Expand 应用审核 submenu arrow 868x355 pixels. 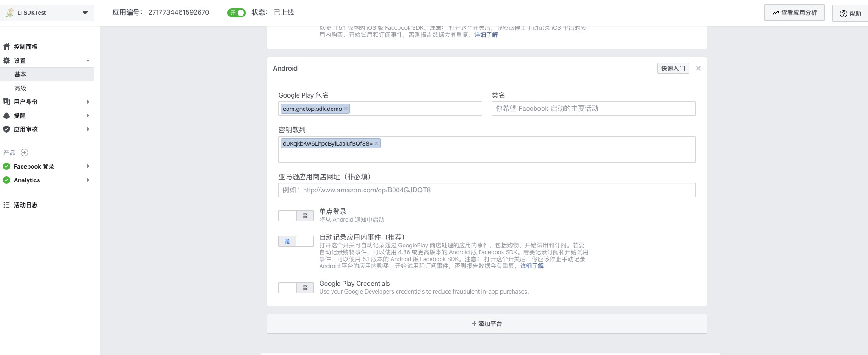(88, 129)
